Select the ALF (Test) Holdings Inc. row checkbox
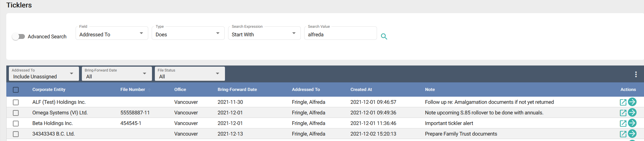The width and height of the screenshot is (644, 141). tap(16, 102)
